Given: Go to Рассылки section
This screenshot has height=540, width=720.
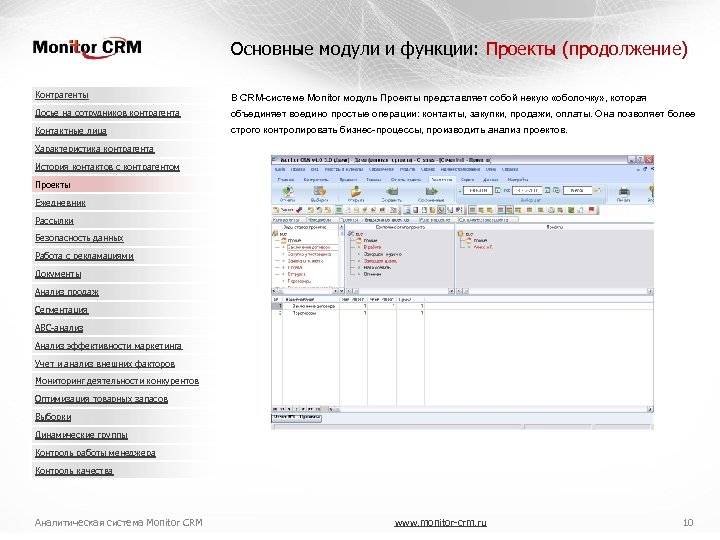Looking at the screenshot, I should pos(54,220).
